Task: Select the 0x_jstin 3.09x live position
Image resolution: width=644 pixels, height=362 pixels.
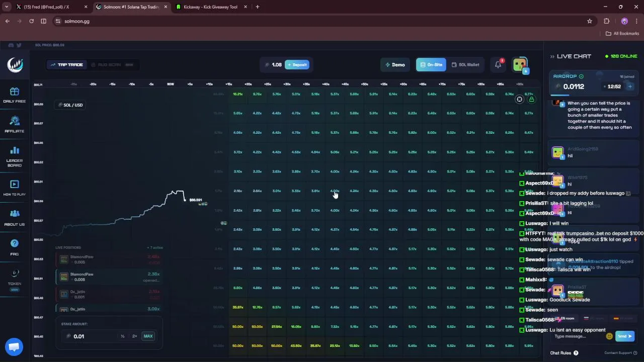Action: 109,309
